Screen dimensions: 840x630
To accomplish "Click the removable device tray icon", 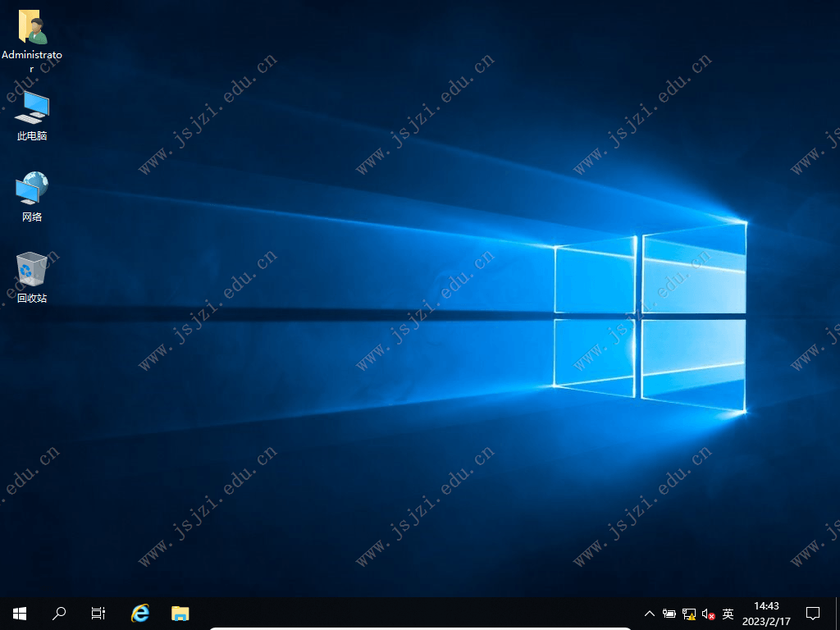I will (x=669, y=614).
